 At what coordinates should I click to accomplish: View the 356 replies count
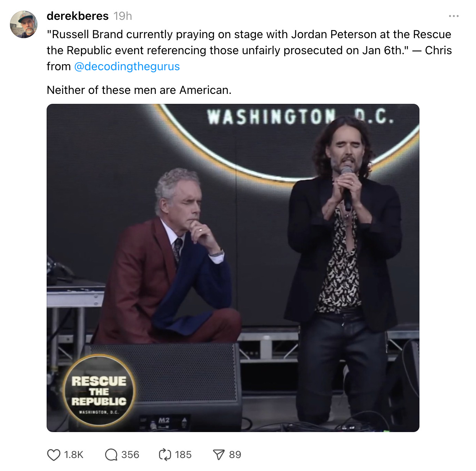click(x=130, y=455)
